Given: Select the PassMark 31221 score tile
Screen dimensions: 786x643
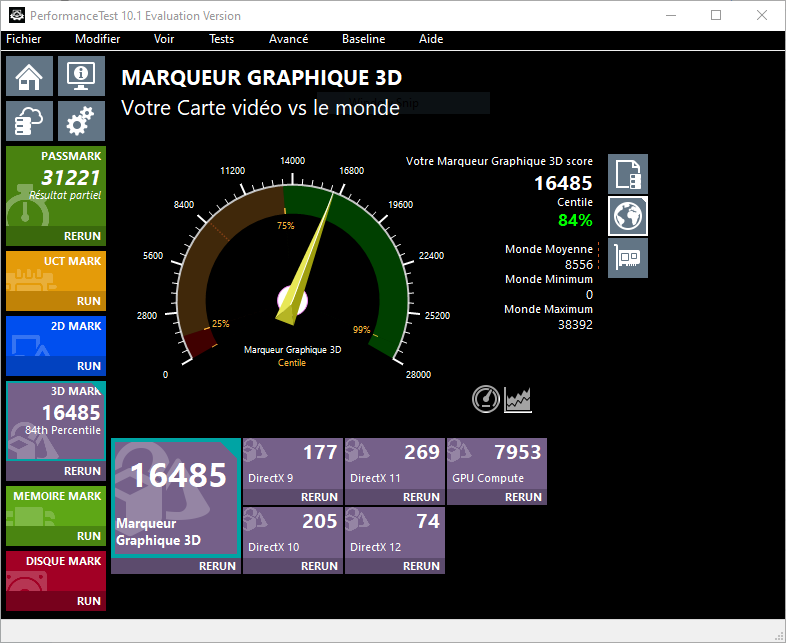Looking at the screenshot, I should point(56,186).
